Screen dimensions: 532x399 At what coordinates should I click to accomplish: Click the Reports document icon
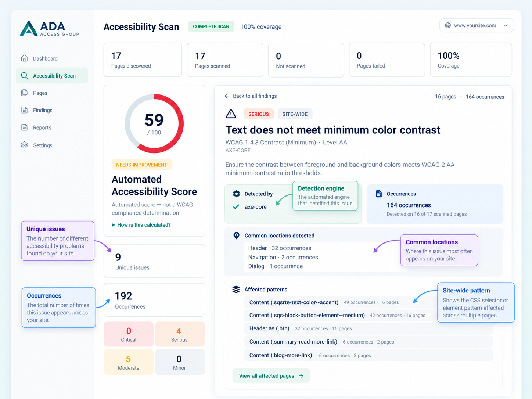tap(24, 127)
